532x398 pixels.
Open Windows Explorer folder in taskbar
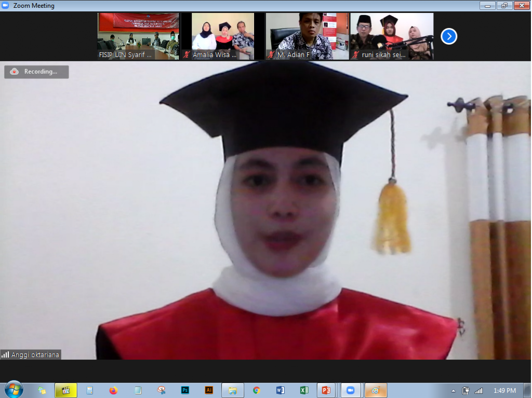pos(233,390)
